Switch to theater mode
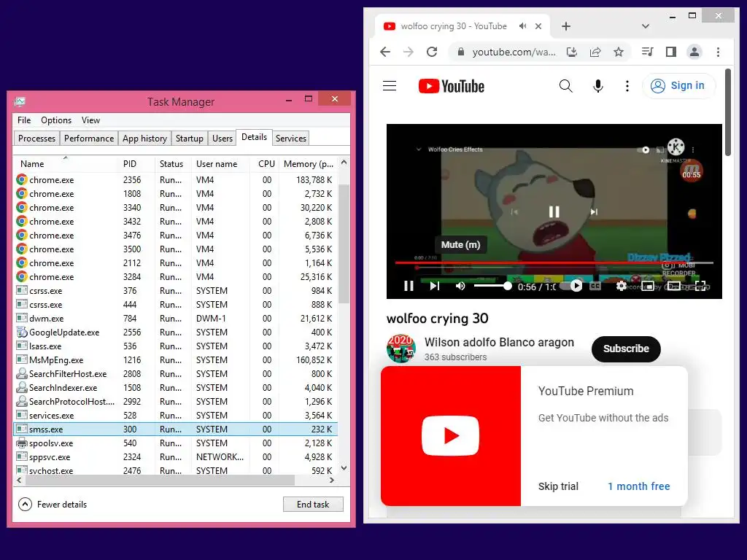 (673, 286)
